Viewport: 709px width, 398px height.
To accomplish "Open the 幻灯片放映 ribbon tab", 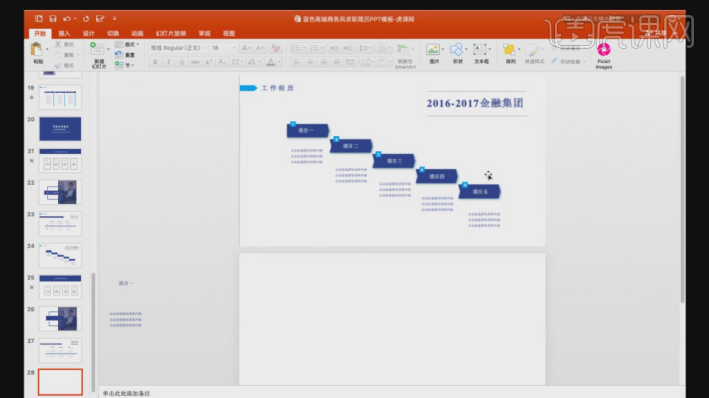I will (x=171, y=33).
